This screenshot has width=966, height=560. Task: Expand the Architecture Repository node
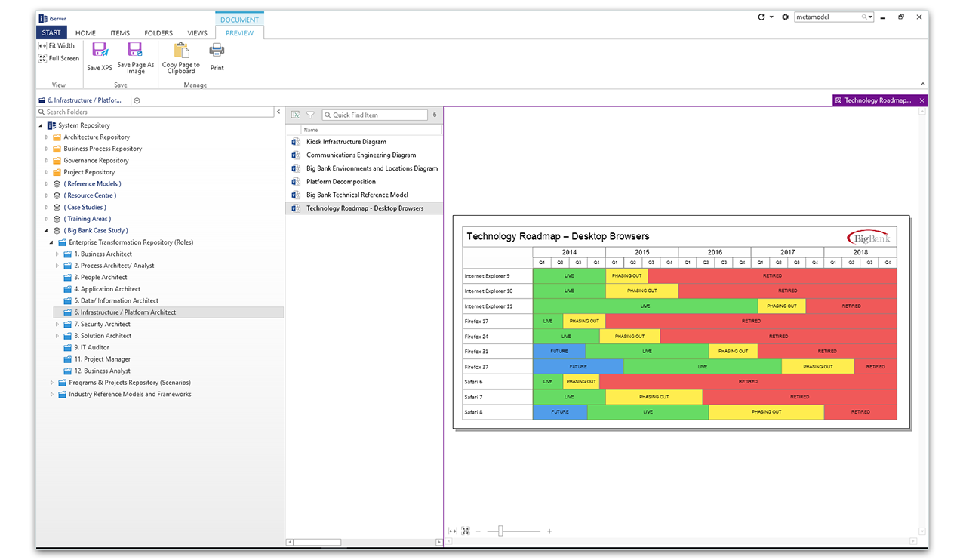pyautogui.click(x=47, y=137)
